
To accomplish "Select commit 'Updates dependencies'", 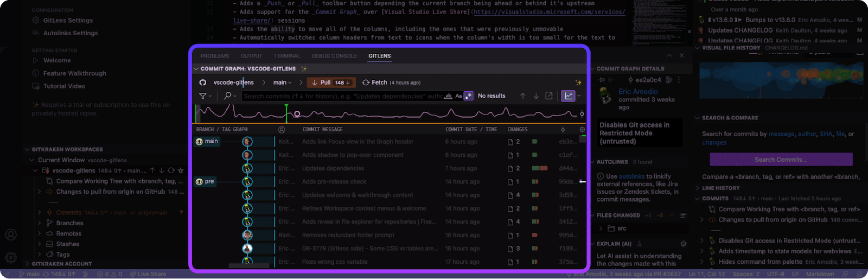I will pyautogui.click(x=333, y=168).
